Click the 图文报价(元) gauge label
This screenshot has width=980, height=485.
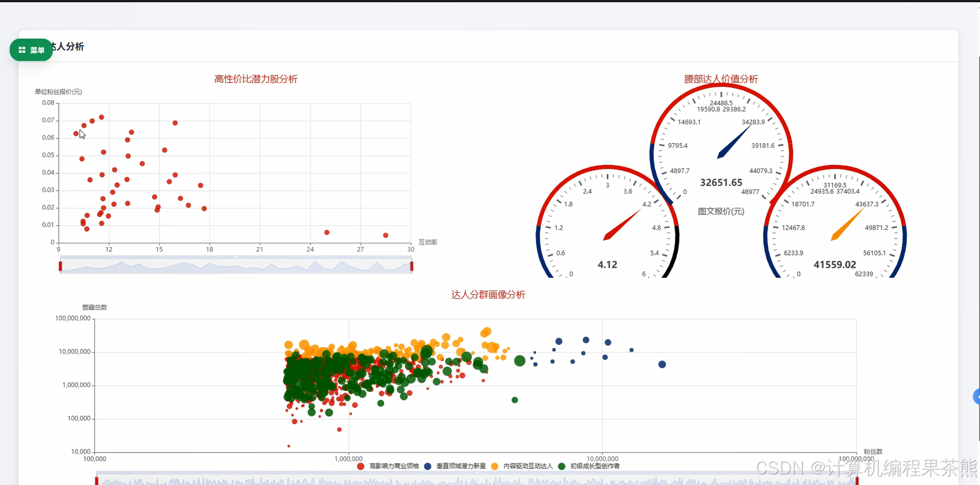point(721,211)
